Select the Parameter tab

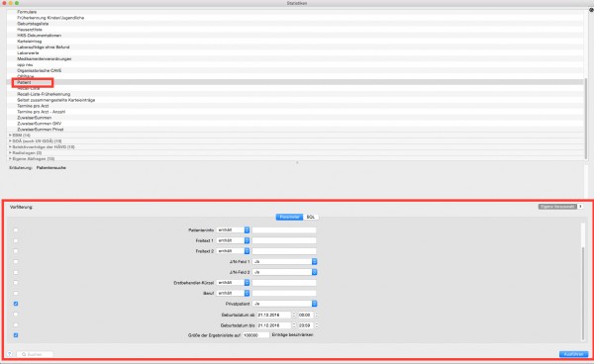coord(289,217)
